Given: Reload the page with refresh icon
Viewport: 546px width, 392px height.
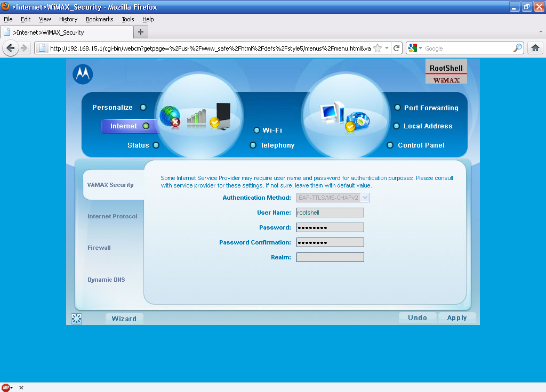Looking at the screenshot, I should (x=396, y=48).
